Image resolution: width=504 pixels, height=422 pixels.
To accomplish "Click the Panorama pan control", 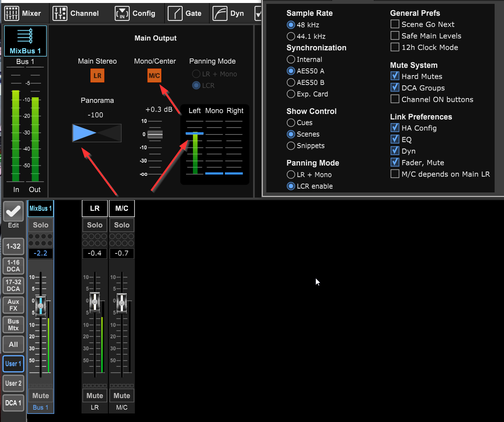I will (97, 133).
